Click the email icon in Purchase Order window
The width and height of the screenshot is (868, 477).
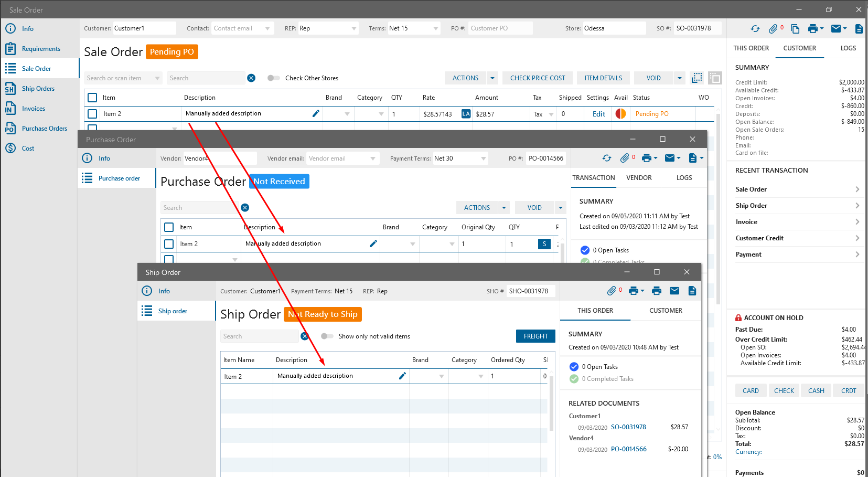click(x=670, y=158)
